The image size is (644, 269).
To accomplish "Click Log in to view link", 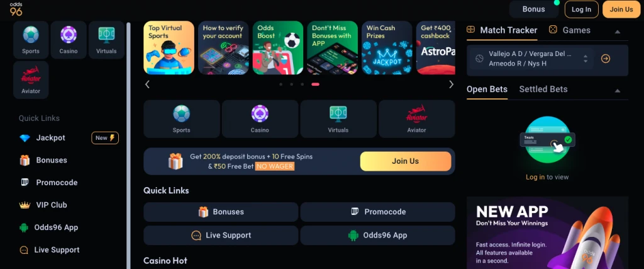I will point(535,177).
